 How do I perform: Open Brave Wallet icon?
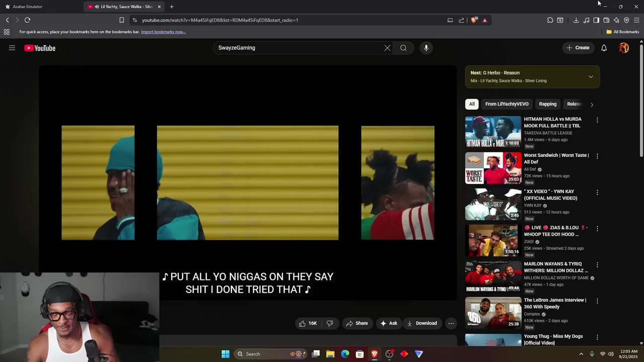pos(606,20)
